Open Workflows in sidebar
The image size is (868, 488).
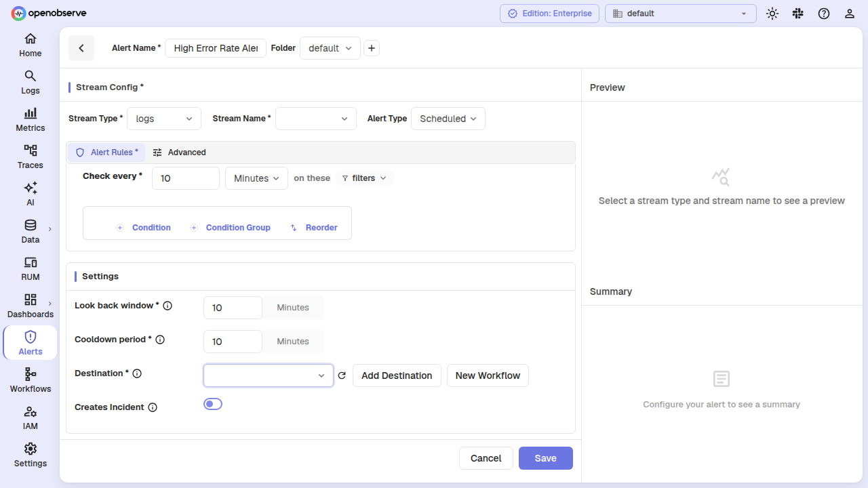tap(30, 380)
